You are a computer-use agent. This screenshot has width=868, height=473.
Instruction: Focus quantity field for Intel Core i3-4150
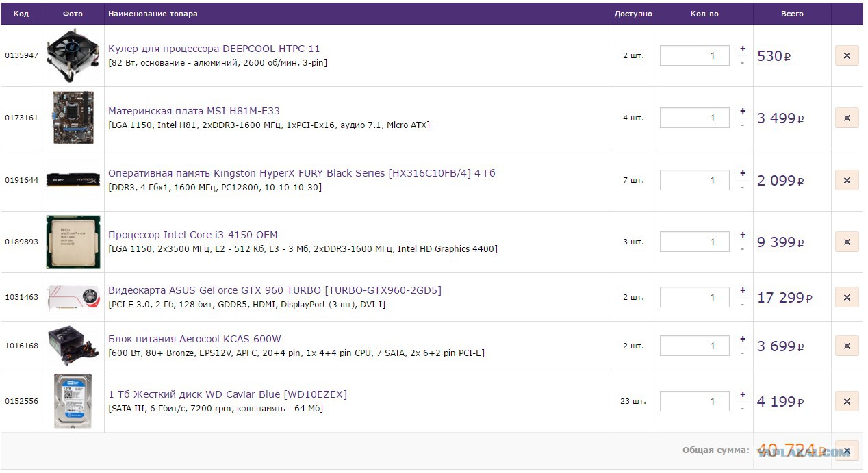tap(694, 242)
